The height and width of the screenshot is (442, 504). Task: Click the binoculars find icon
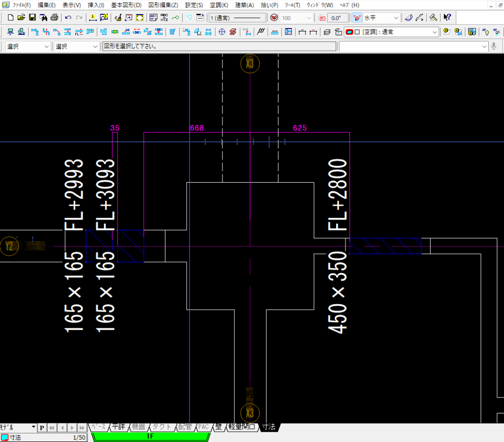(x=43, y=18)
